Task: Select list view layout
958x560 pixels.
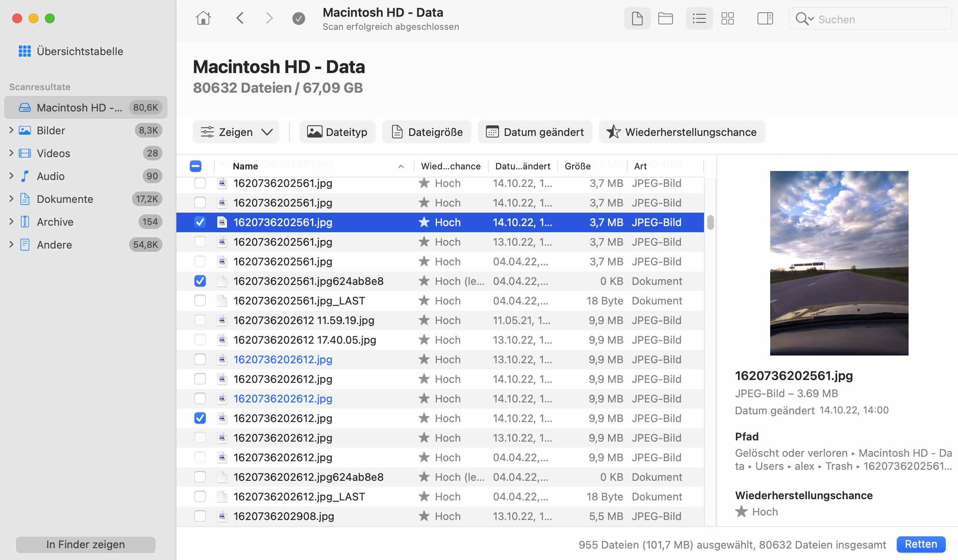Action: click(699, 18)
